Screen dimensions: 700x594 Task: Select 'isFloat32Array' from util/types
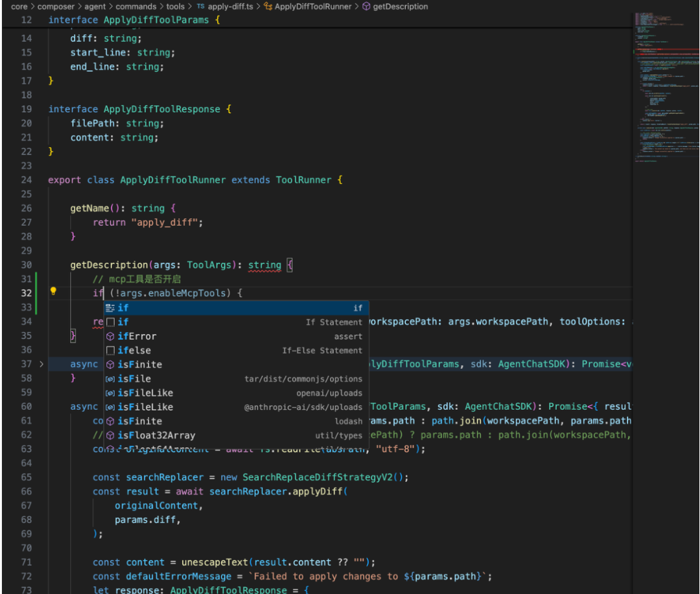236,436
